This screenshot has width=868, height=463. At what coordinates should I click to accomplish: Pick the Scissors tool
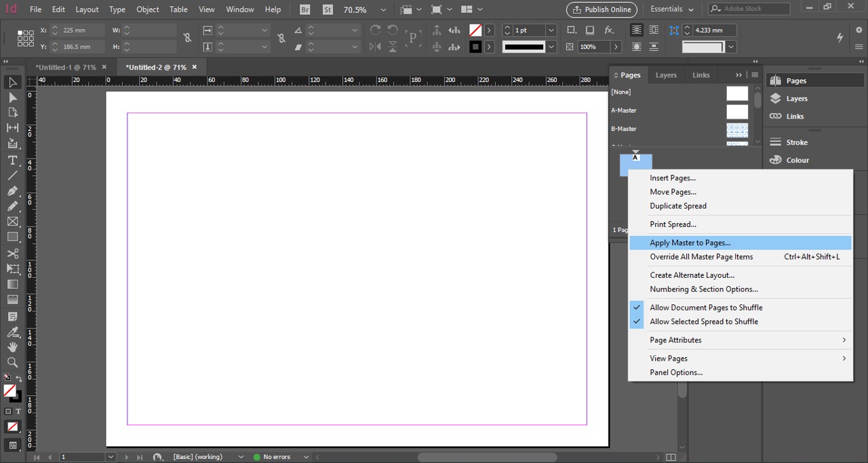(12, 254)
